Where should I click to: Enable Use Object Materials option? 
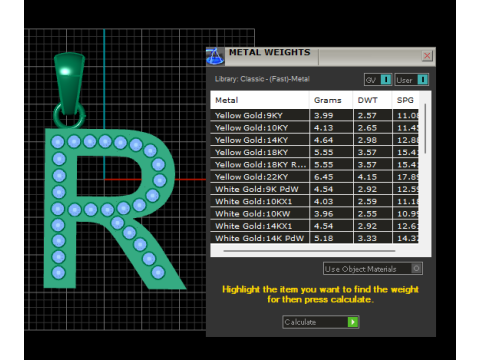[x=373, y=269]
